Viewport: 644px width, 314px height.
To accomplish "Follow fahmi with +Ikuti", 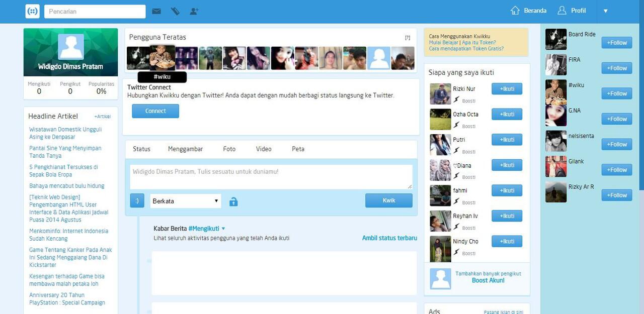I will (x=507, y=190).
